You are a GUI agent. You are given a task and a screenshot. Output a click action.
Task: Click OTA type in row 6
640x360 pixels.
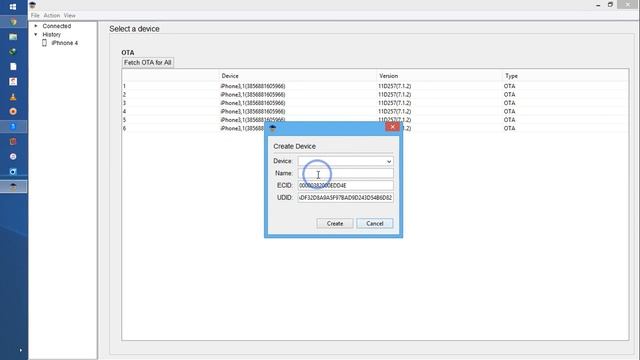coord(509,128)
